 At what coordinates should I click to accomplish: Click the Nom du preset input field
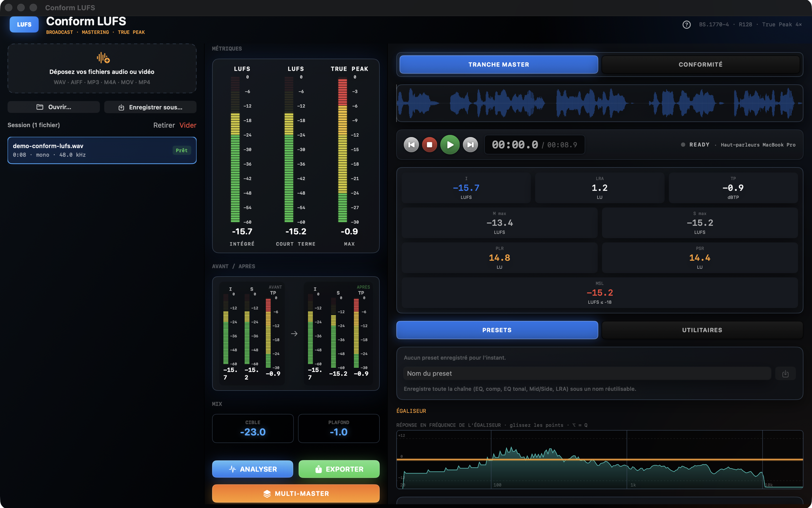point(587,374)
